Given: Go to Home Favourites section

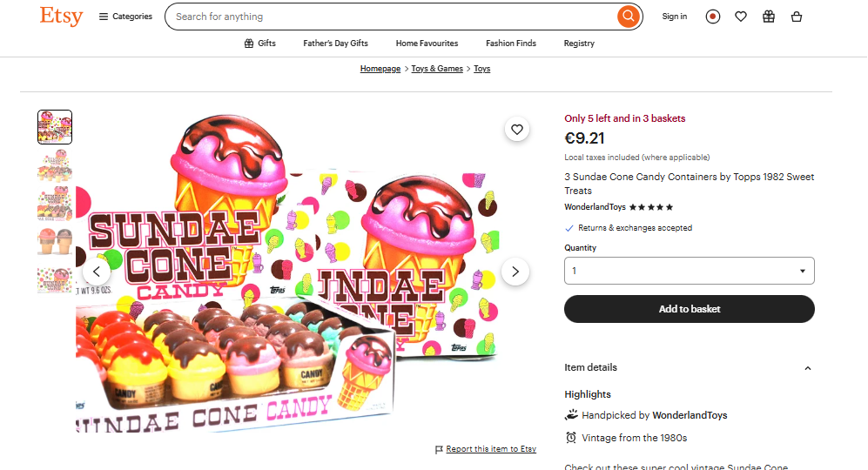Looking at the screenshot, I should (x=427, y=44).
